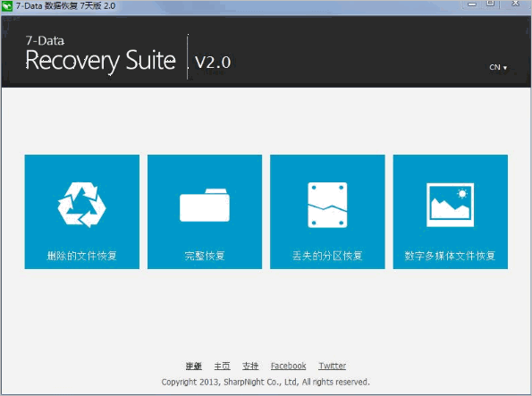The image size is (532, 396).
Task: Click the V2.0 version label
Action: click(213, 62)
